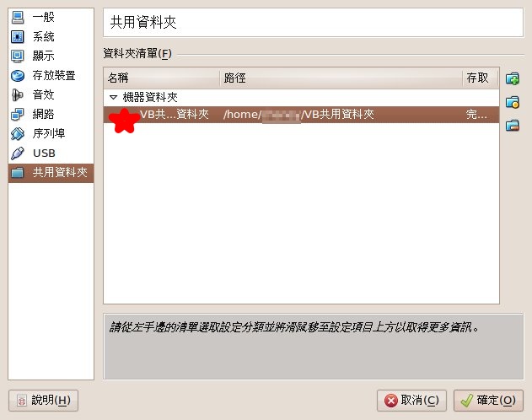Open the 存放裝置 settings category
Image resolution: width=532 pixels, height=420 pixels.
[51, 75]
